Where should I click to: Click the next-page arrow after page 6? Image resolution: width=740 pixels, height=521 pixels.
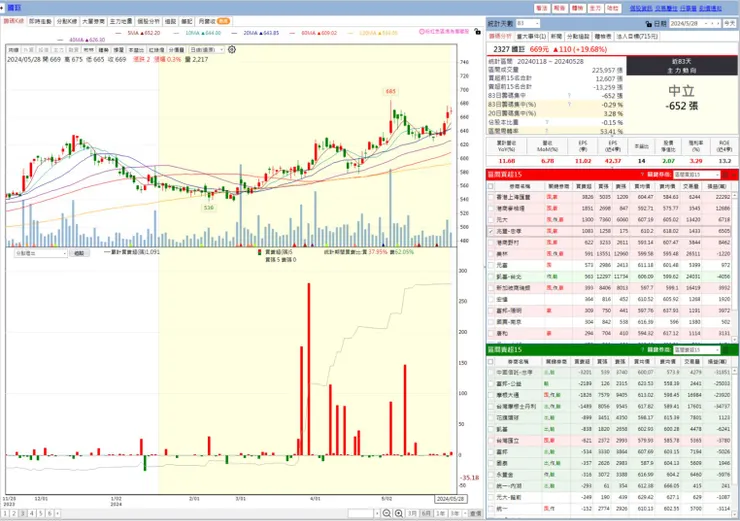[58, 513]
